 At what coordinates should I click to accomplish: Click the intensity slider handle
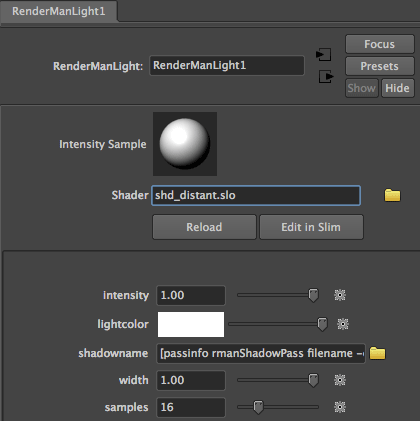(313, 295)
